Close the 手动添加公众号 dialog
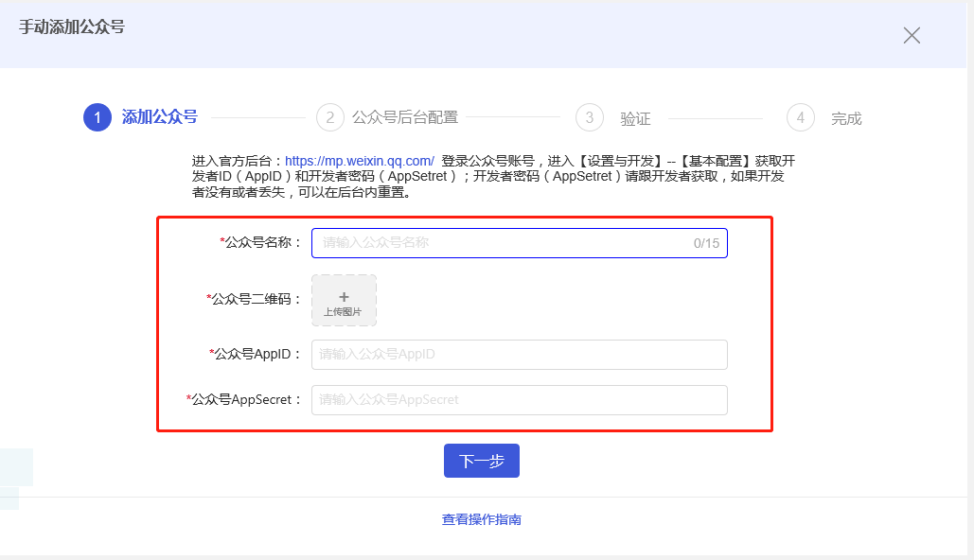The height and width of the screenshot is (560, 974). click(912, 35)
